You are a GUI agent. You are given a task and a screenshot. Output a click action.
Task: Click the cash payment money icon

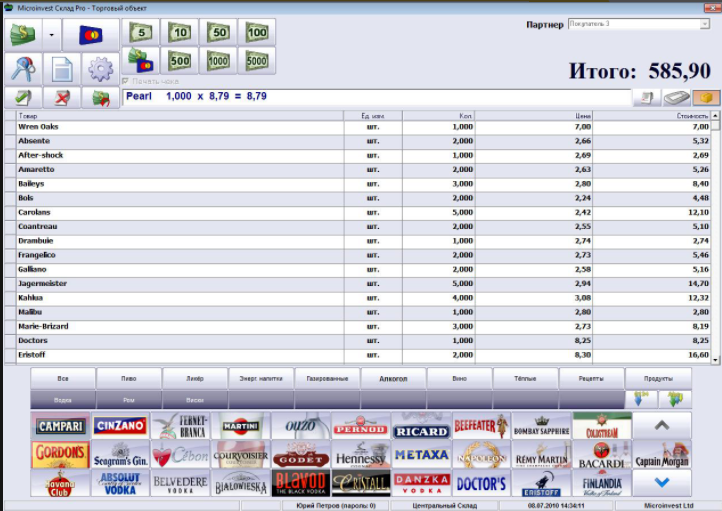(x=22, y=35)
